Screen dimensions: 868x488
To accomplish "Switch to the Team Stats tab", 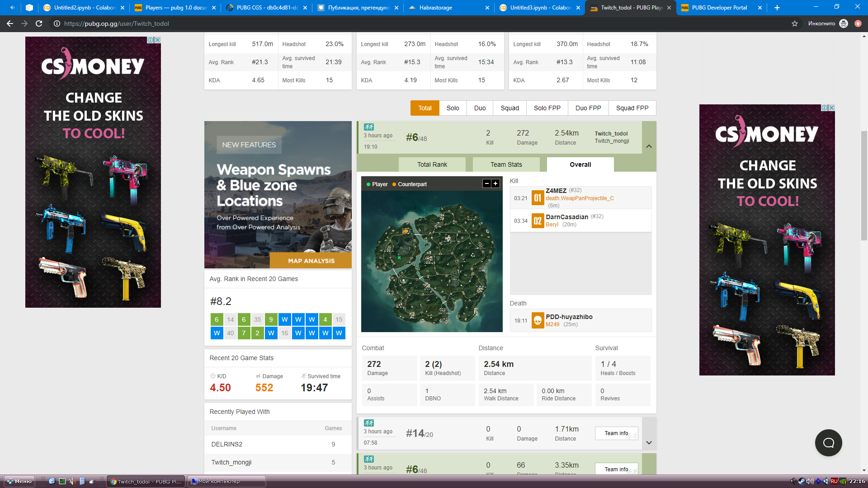I will pos(506,164).
